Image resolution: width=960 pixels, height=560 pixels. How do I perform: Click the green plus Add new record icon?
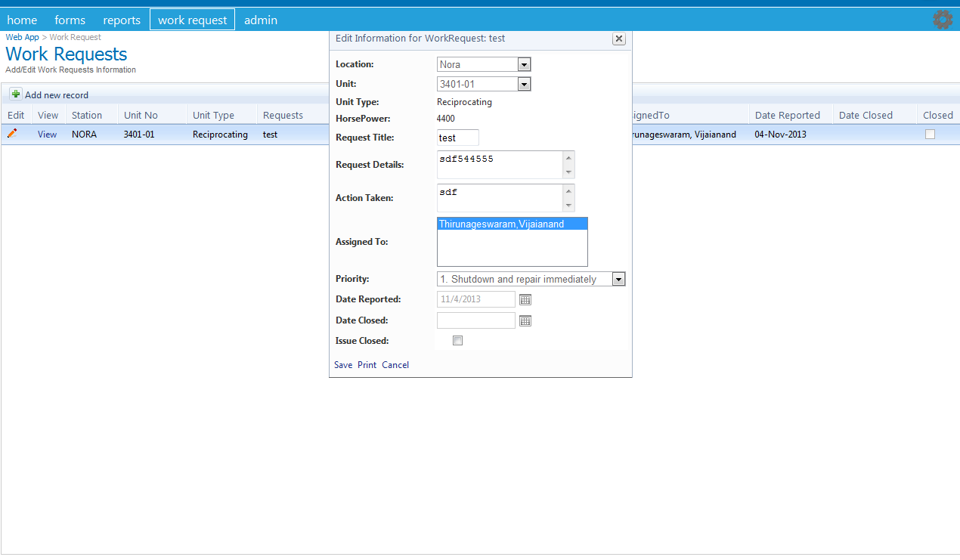[x=16, y=94]
